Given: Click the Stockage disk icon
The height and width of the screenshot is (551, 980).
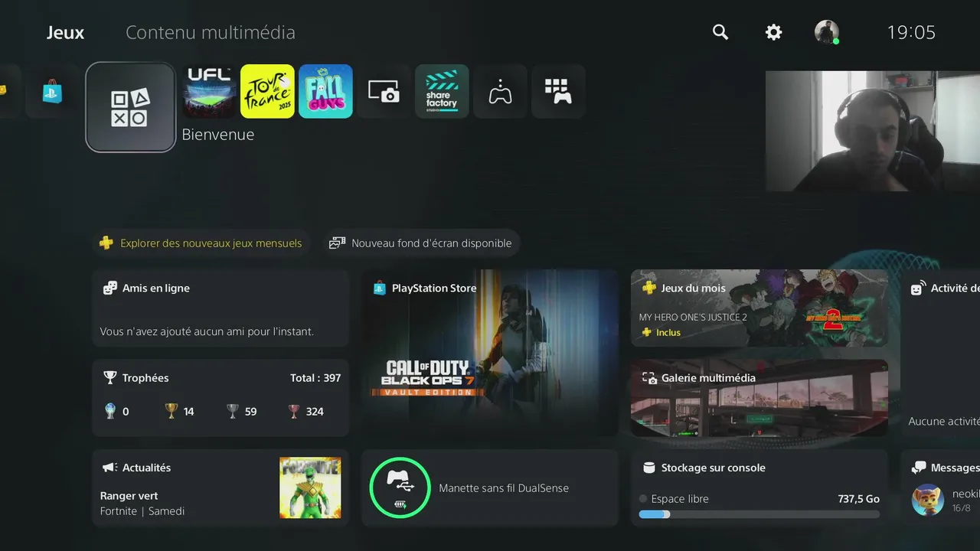Looking at the screenshot, I should point(648,468).
